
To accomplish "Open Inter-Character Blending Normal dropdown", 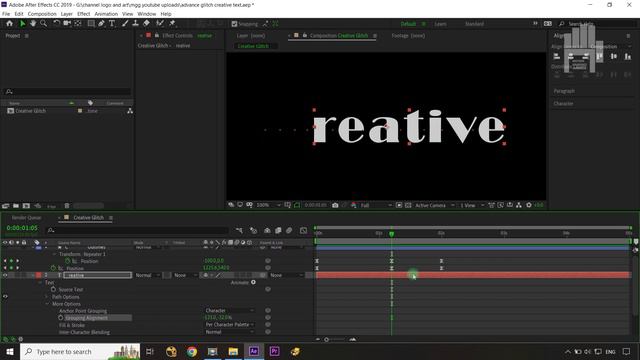I will coord(230,332).
